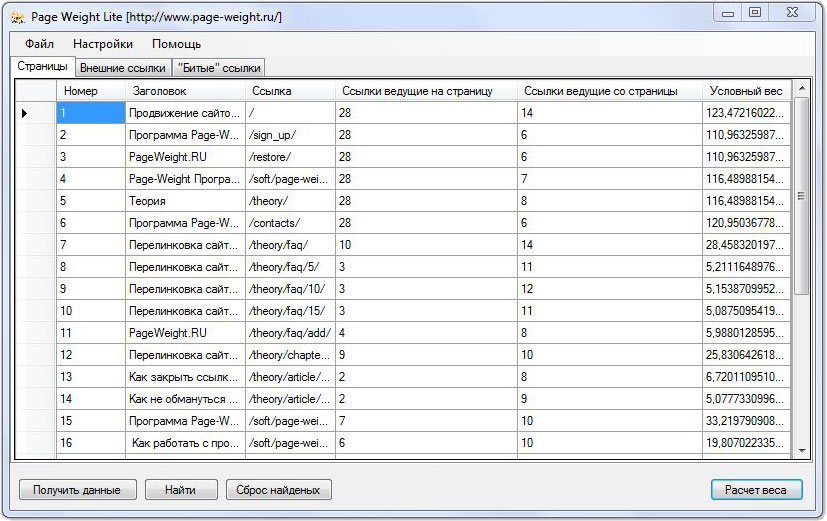
Task: Close the Page Weight Lite window
Action: (x=792, y=13)
